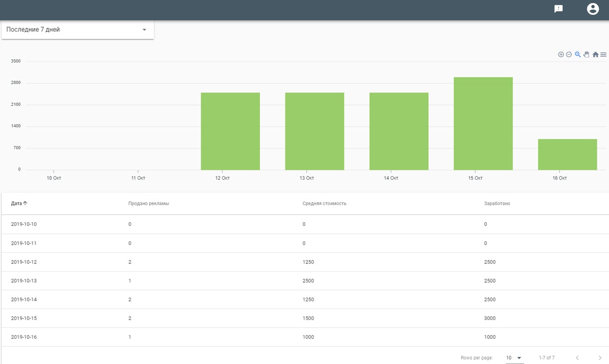Open the feedback message icon
Viewport: 609px width, 364px height.
pos(558,9)
